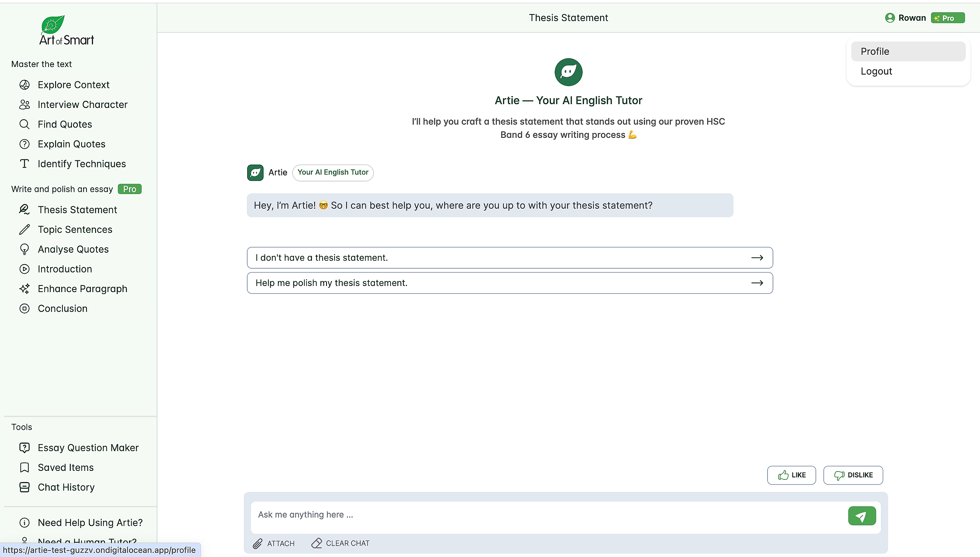Viewport: 980px width, 557px height.
Task: Open Need Help Using Artie link
Action: pyautogui.click(x=90, y=523)
